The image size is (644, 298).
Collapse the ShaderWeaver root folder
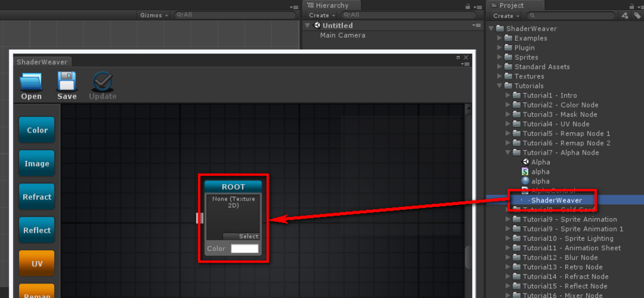pyautogui.click(x=491, y=29)
